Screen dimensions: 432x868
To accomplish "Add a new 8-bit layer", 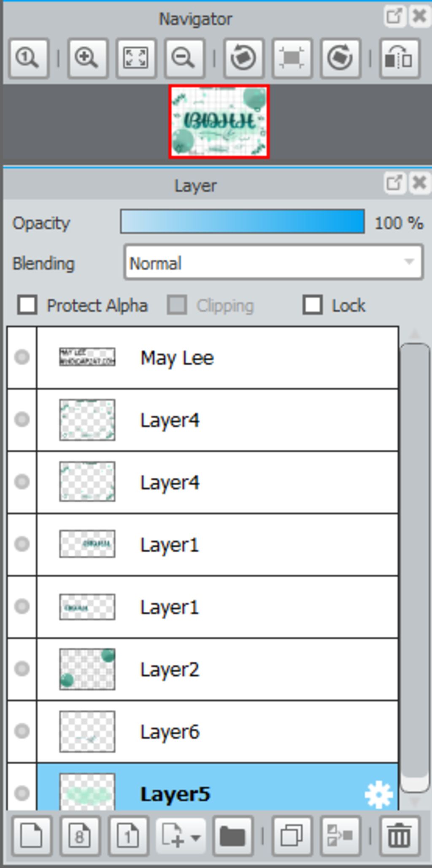I will click(80, 836).
